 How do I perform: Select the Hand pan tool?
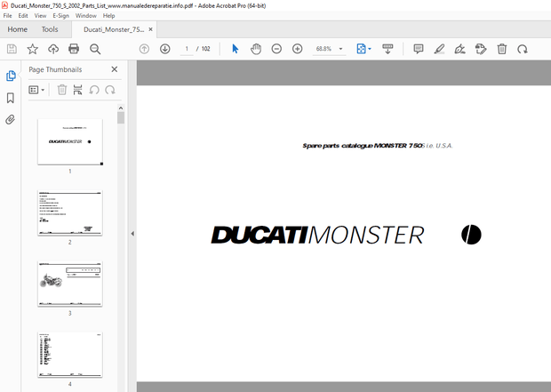click(256, 49)
